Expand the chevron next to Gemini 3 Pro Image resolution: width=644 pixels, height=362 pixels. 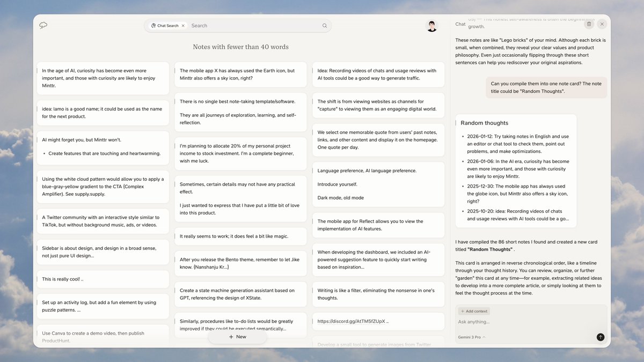coord(484,337)
